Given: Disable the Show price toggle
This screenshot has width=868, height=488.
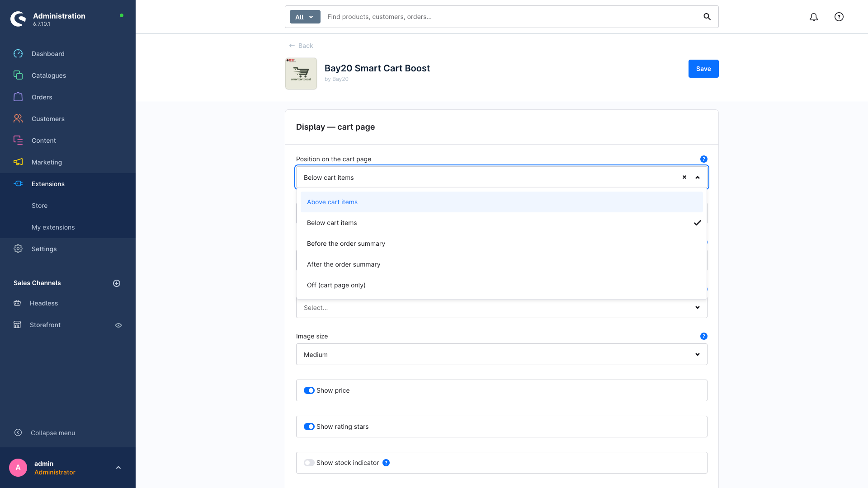Looking at the screenshot, I should pos(309,390).
